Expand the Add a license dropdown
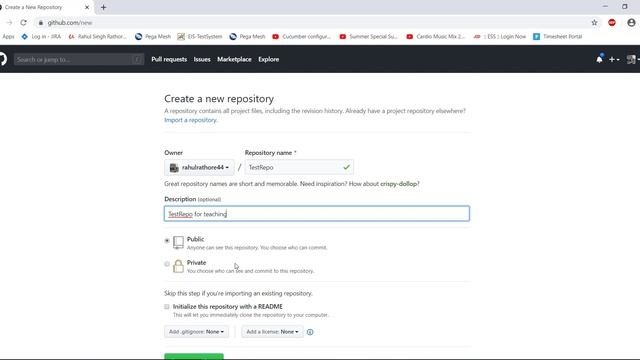640x360 pixels. pos(272,332)
